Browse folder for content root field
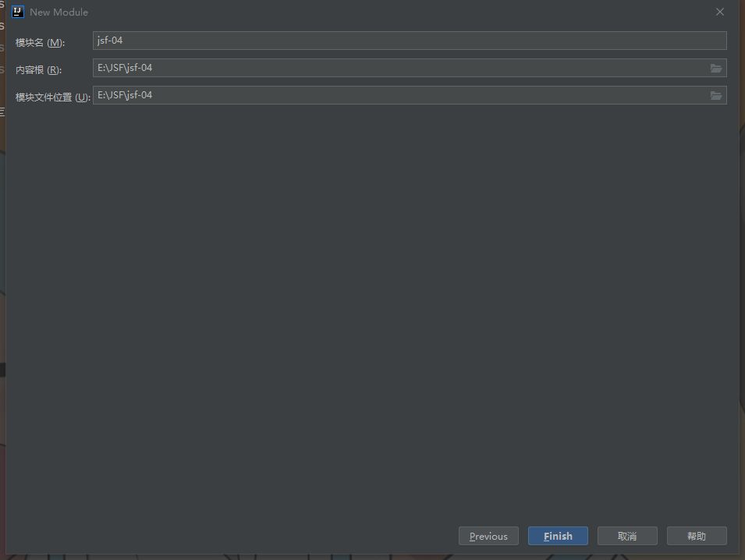 click(x=716, y=69)
